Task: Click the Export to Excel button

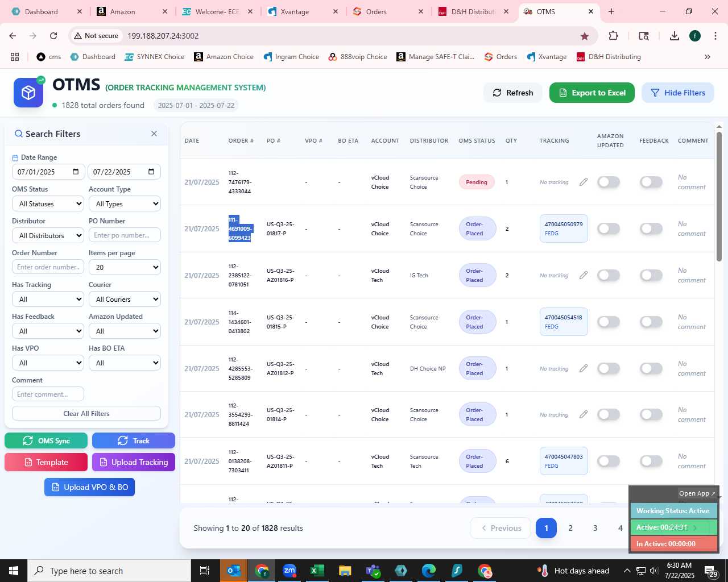Action: point(592,93)
